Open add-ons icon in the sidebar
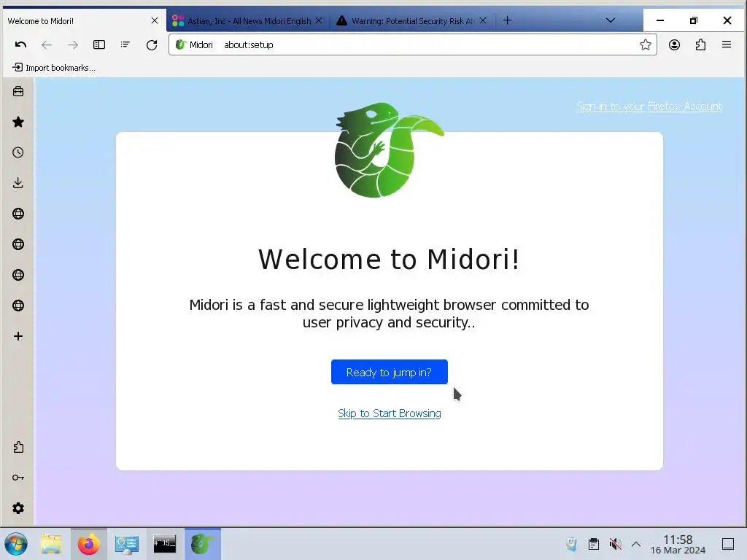This screenshot has height=560, width=747. click(x=18, y=447)
